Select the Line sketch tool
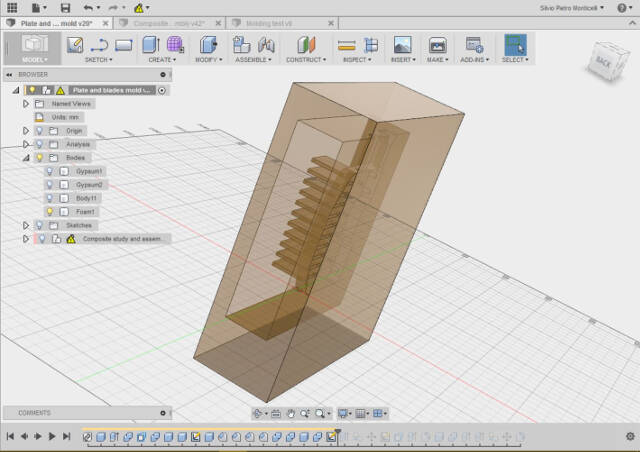The width and height of the screenshot is (640, 452). point(99,45)
